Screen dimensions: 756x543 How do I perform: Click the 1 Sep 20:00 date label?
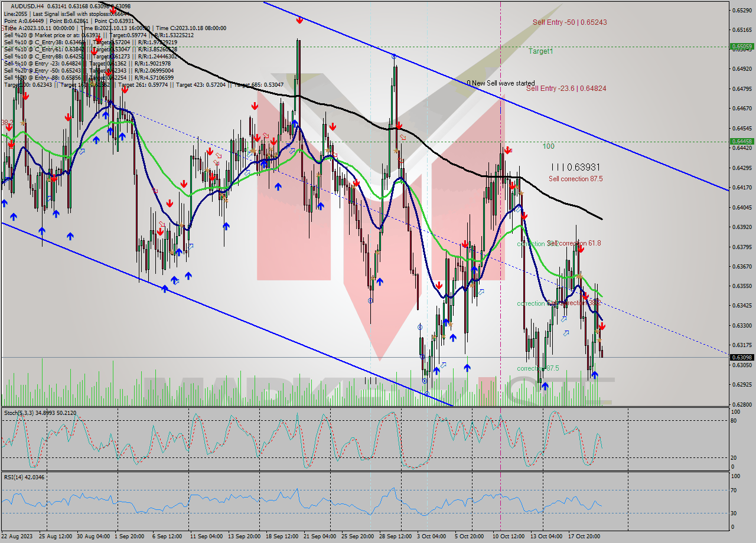[129, 537]
